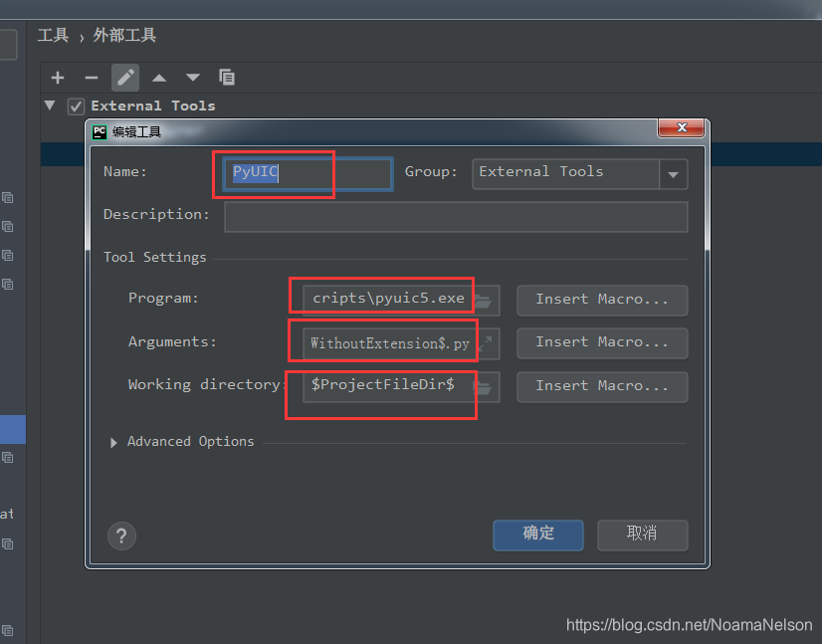Viewport: 822px width, 644px height.
Task: Click the External Tools group label
Action: 153,106
